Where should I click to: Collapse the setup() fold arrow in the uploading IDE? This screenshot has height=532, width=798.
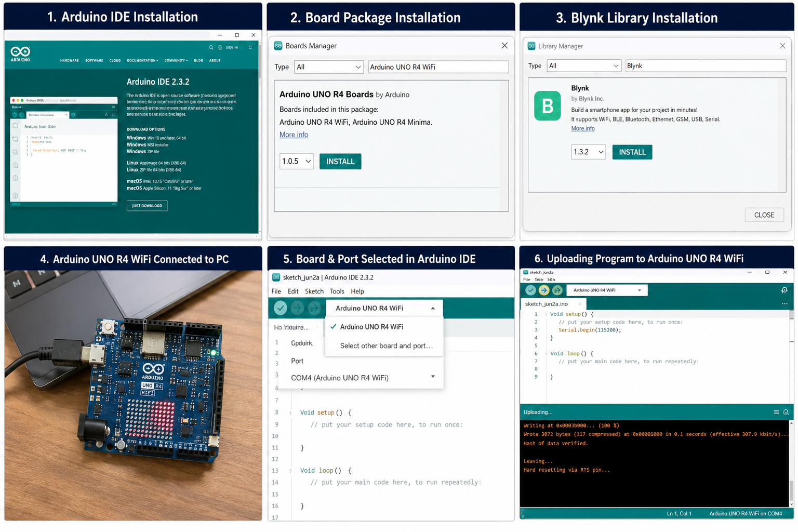pos(546,314)
